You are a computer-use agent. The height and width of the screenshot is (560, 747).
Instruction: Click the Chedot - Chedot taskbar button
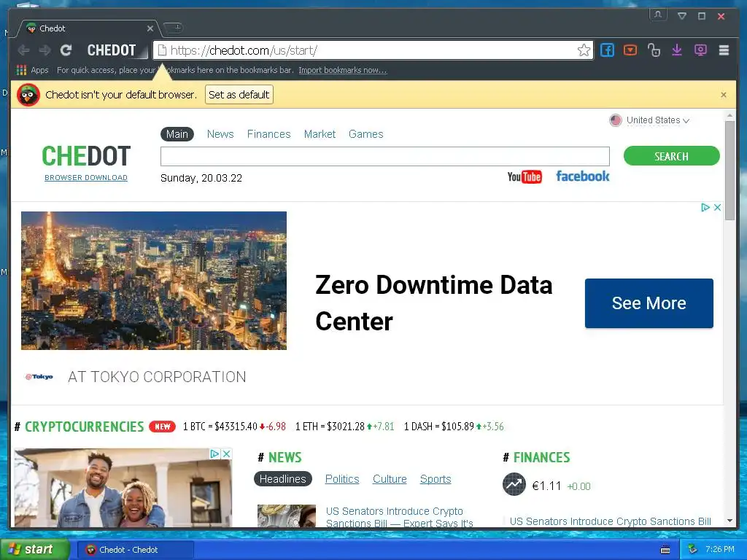[135, 550]
